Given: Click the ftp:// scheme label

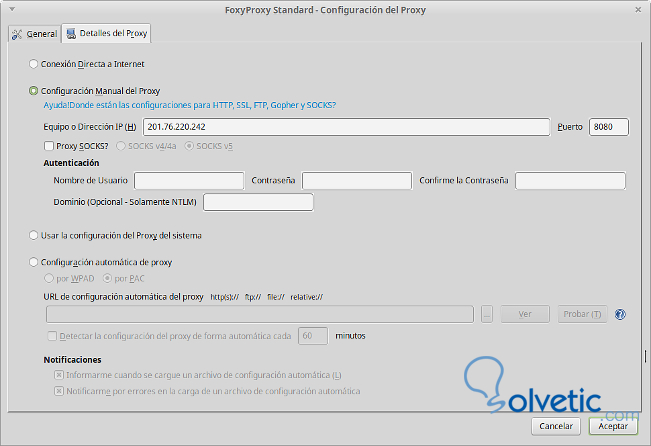Looking at the screenshot, I should (x=253, y=297).
